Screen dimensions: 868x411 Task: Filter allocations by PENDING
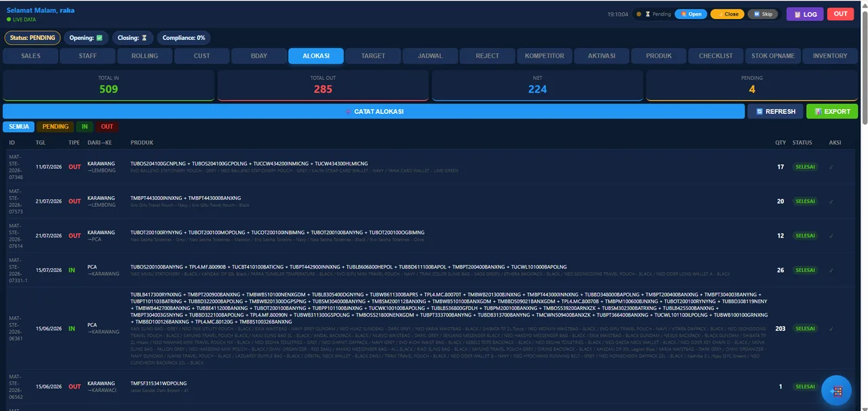(56, 127)
